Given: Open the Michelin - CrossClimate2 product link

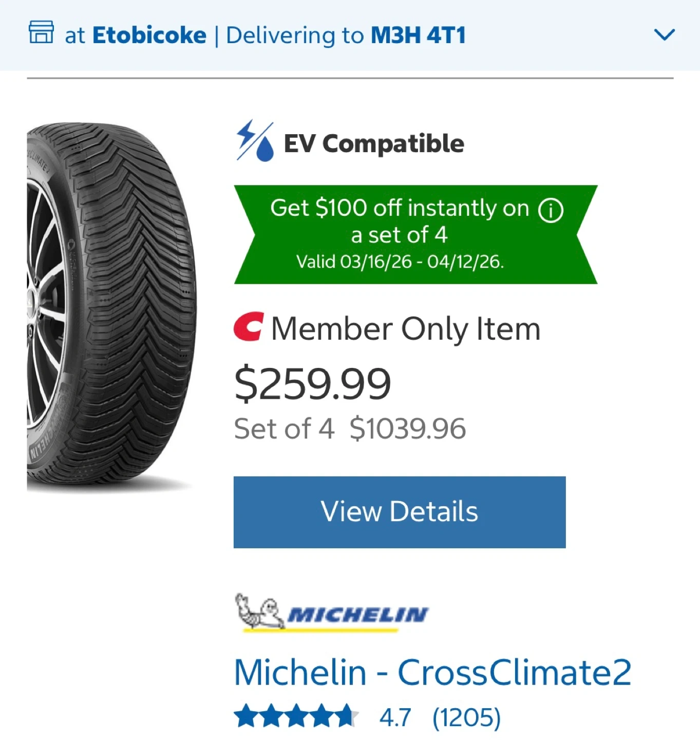Looking at the screenshot, I should tap(432, 672).
